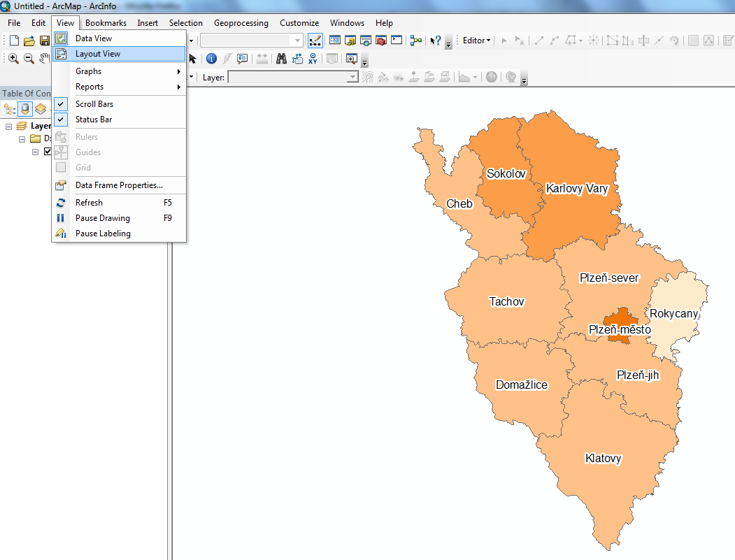Select the Zoom Out magnifier tool
The height and width of the screenshot is (560, 735).
[x=29, y=59]
